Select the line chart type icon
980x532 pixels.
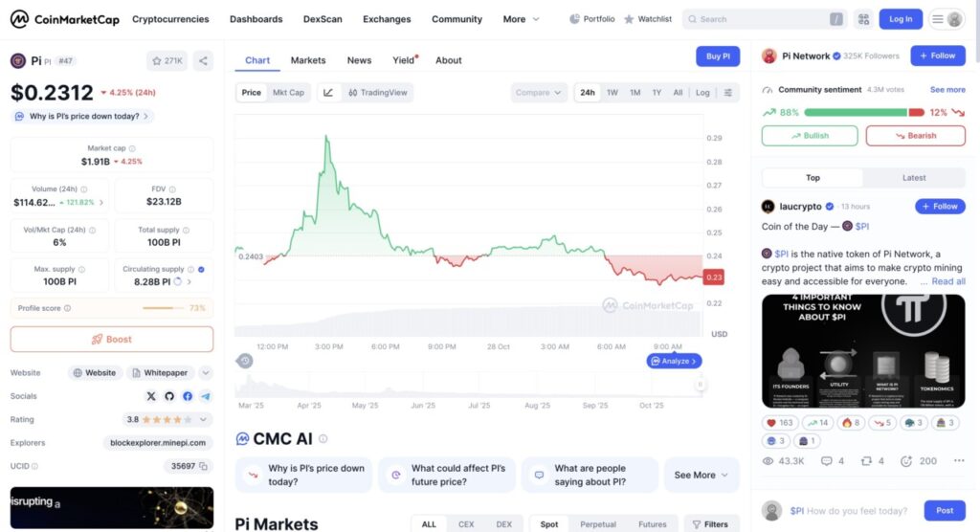[x=328, y=93]
